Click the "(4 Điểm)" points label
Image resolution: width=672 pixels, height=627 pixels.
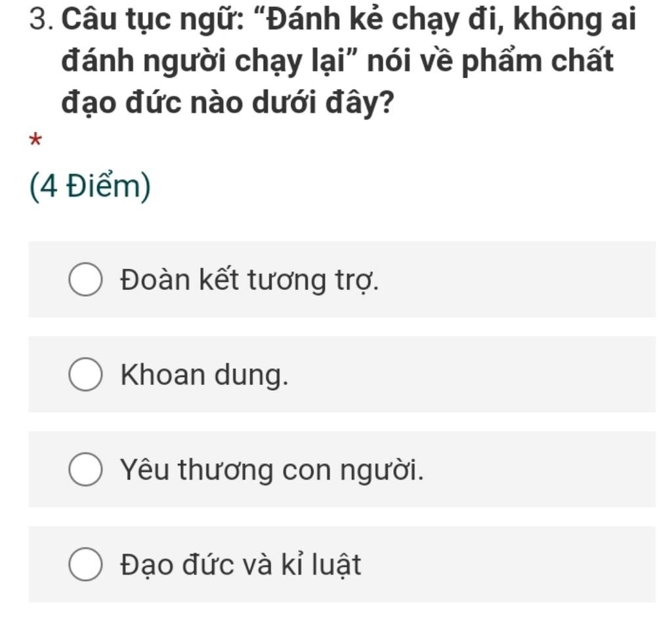pos(90,187)
